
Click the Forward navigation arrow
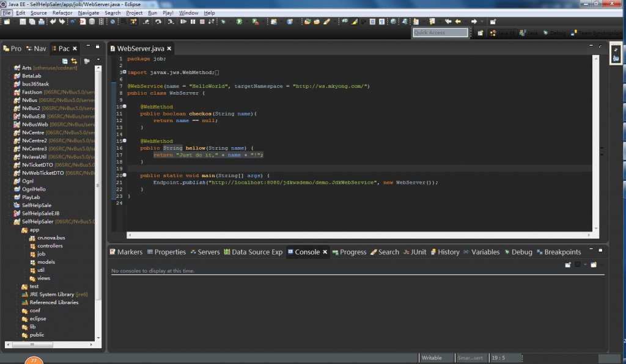click(x=474, y=21)
